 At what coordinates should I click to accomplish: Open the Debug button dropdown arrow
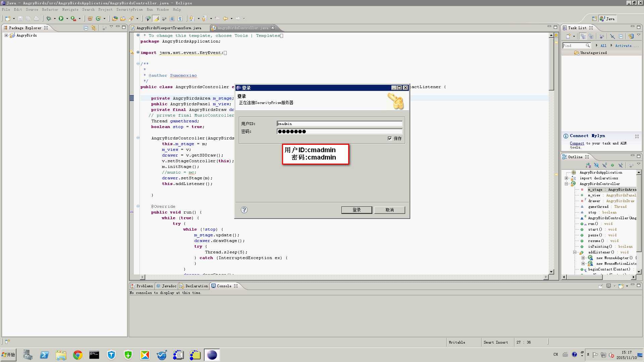[x=55, y=19]
